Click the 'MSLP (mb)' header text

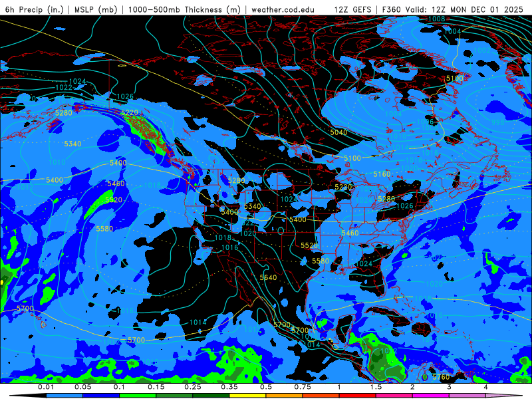point(96,9)
